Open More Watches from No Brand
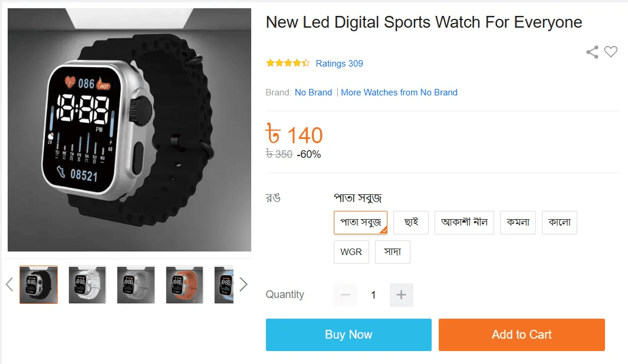628x364 pixels. click(399, 92)
